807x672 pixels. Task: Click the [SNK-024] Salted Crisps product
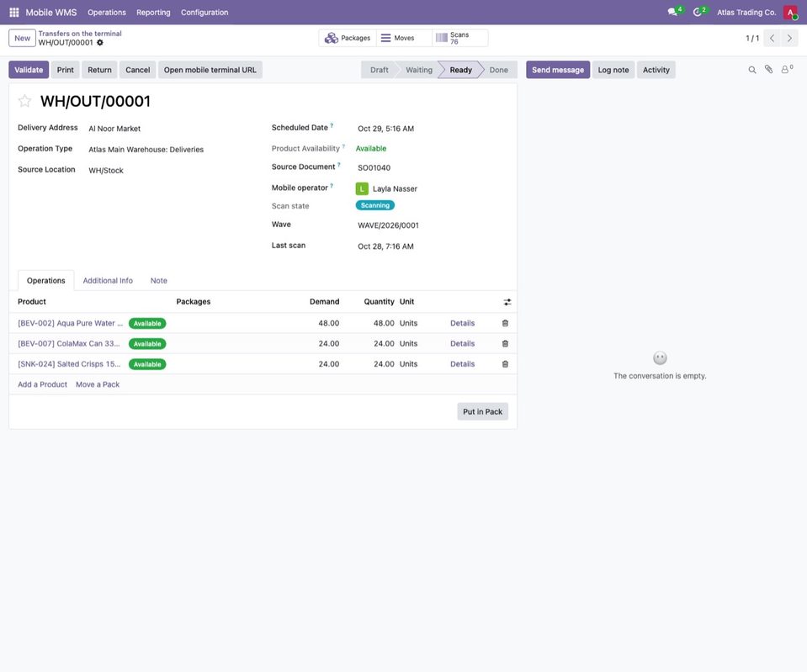click(70, 364)
